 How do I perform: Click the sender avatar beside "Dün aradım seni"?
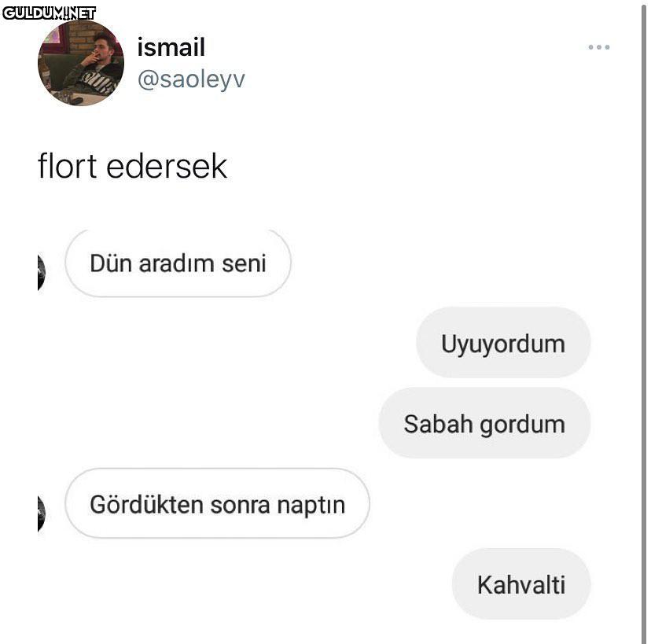click(x=41, y=272)
